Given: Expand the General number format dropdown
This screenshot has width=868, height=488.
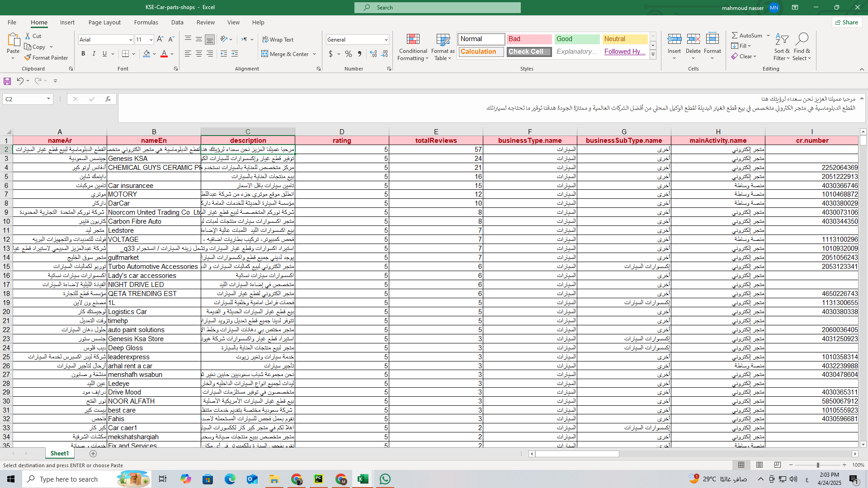Looking at the screenshot, I should 386,40.
